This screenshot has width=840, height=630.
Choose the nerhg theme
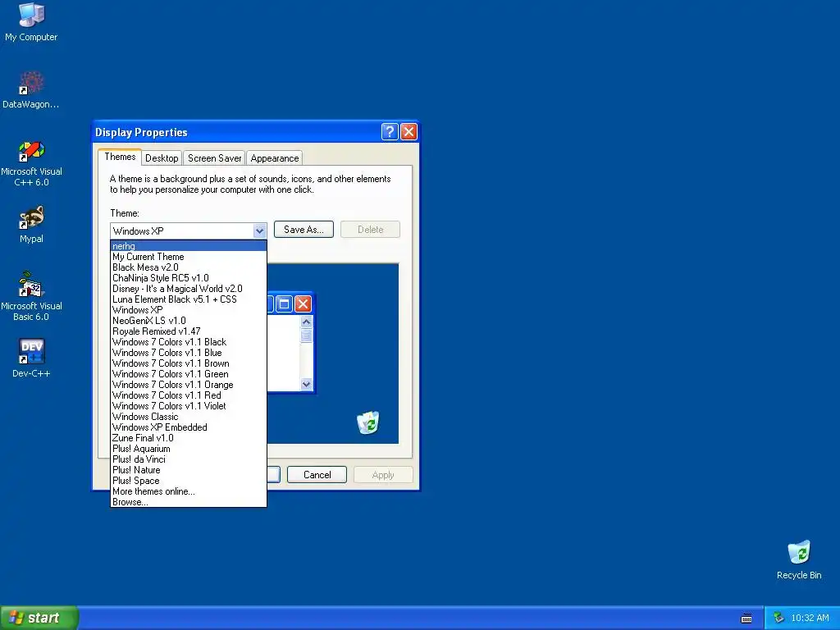pyautogui.click(x=188, y=246)
